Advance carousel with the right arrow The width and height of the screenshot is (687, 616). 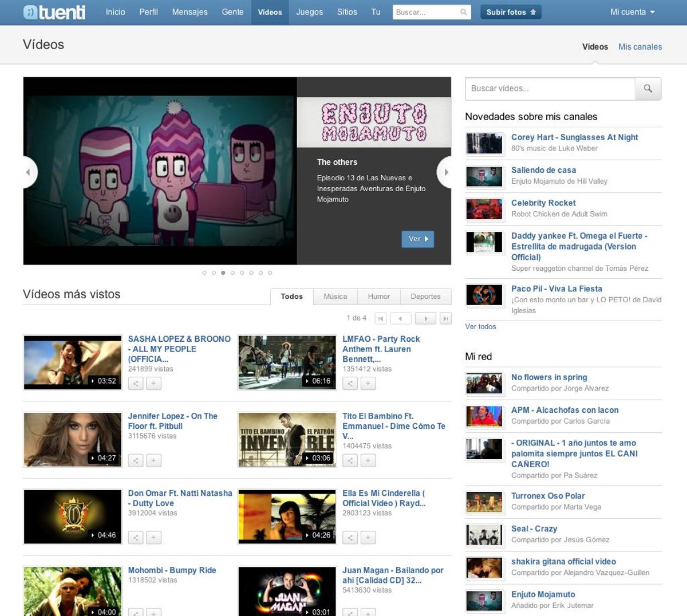(445, 172)
